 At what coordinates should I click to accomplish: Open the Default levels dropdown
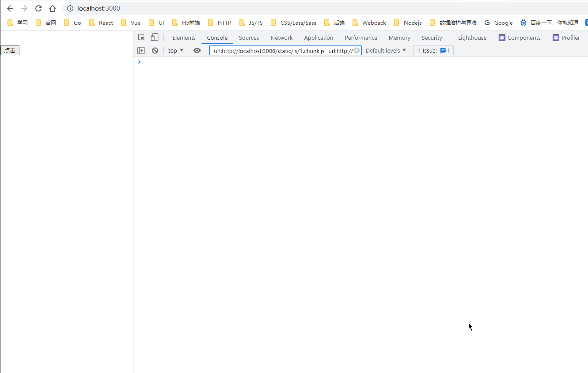click(x=386, y=50)
